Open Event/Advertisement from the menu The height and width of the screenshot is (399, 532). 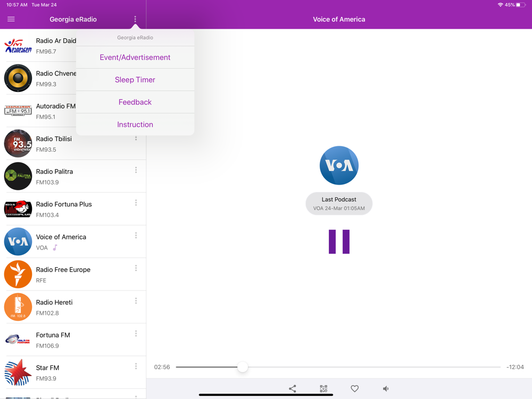tap(135, 57)
